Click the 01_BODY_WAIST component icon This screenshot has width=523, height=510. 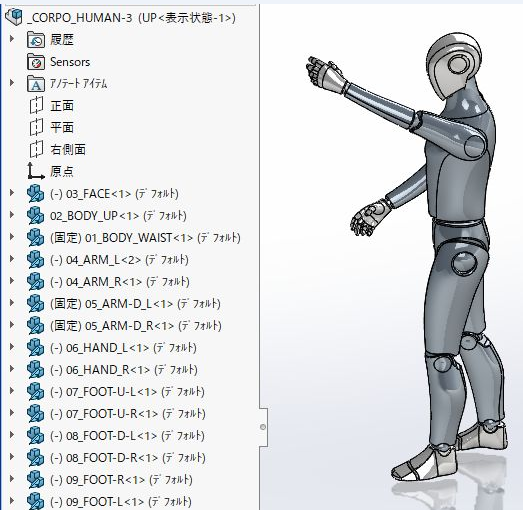pyautogui.click(x=35, y=238)
